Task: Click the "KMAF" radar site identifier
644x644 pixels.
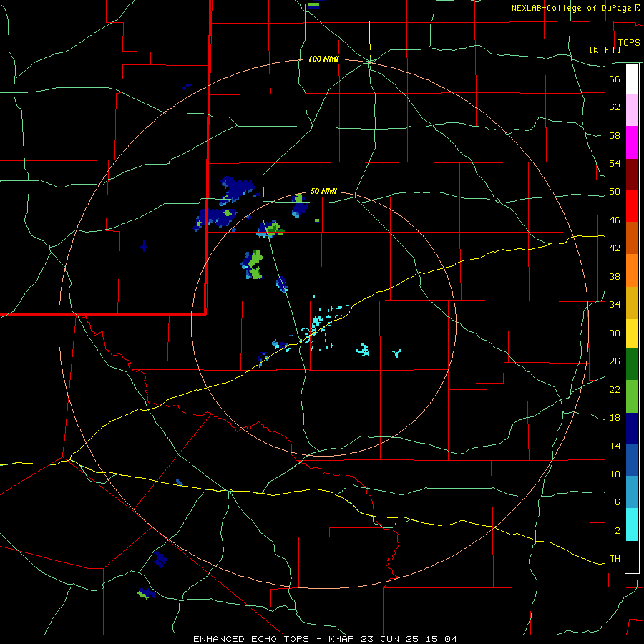Action: 343,639
